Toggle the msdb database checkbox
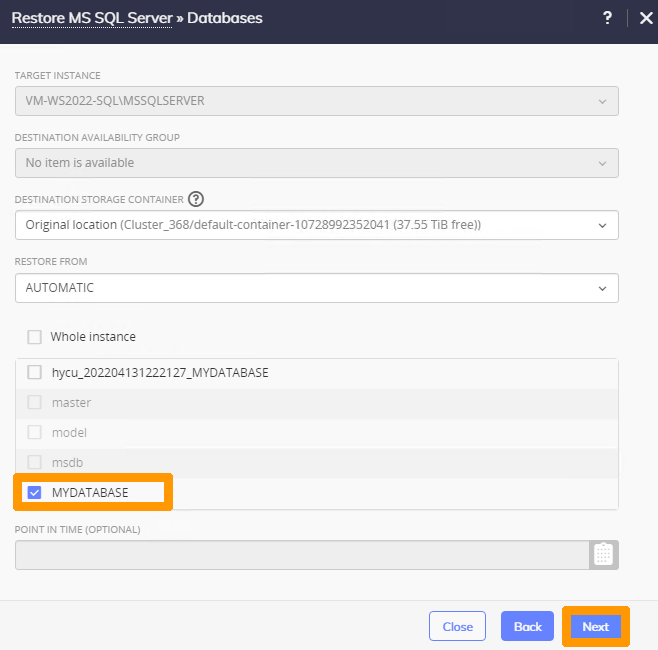Screen dimensions: 658x650 (x=34, y=462)
